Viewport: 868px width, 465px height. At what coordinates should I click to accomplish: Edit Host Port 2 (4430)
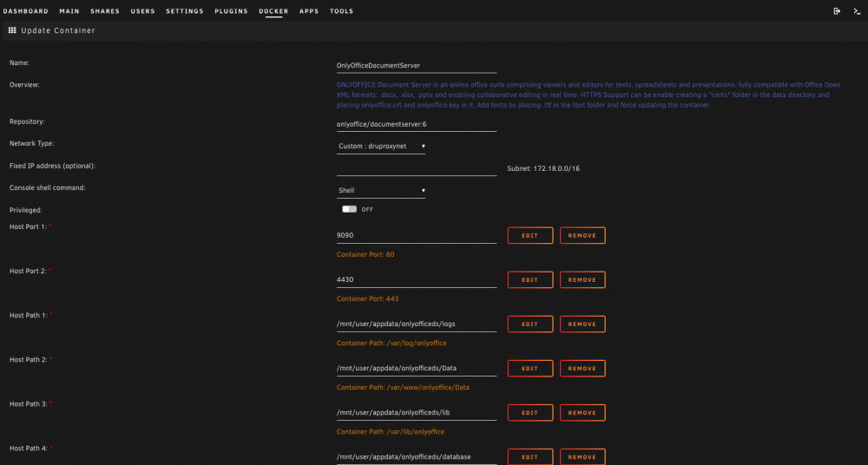[530, 279]
